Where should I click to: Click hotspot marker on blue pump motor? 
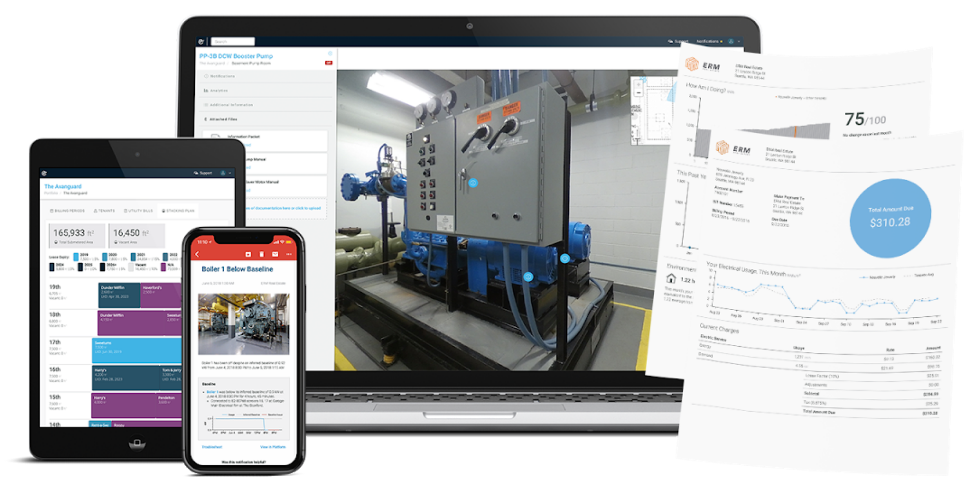pos(565,259)
